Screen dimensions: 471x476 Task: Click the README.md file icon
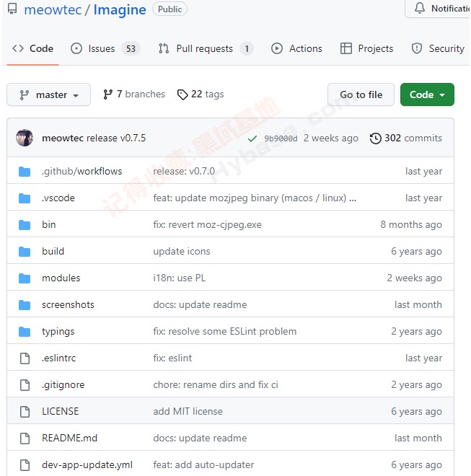coord(25,438)
